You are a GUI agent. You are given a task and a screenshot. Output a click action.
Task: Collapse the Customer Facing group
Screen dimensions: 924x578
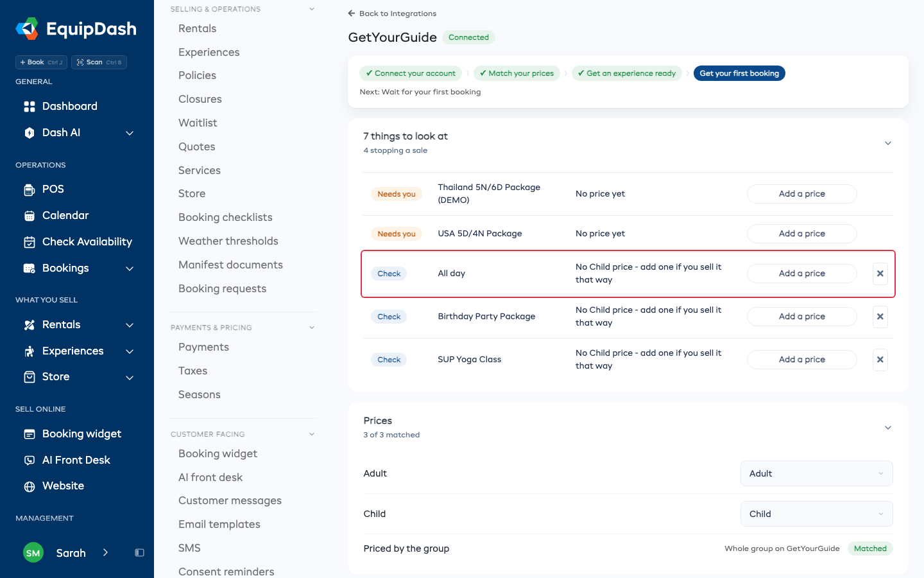coord(312,434)
